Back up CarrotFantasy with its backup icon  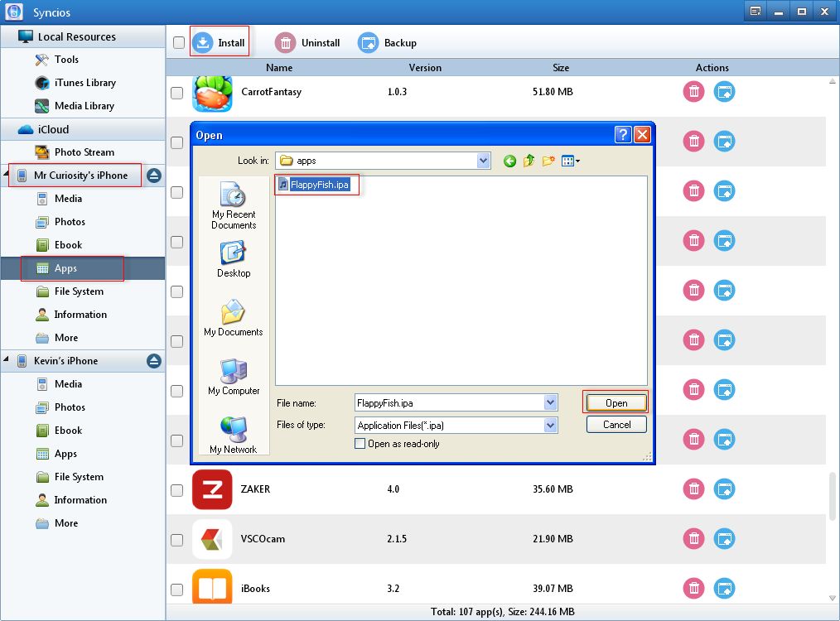[x=724, y=92]
